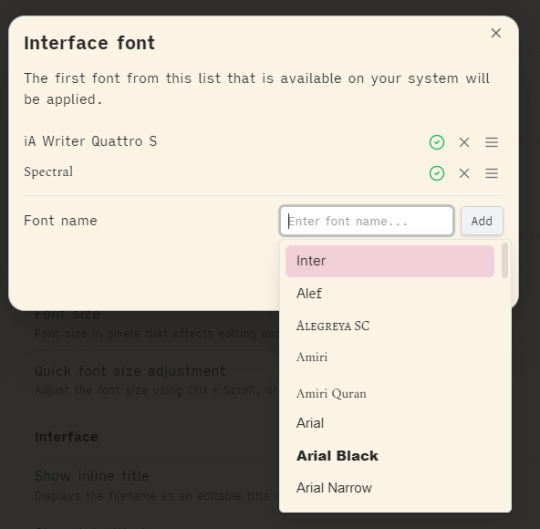Screen dimensions: 540x529
Task: Choose Arial Narrow font suggestion
Action: pos(390,488)
